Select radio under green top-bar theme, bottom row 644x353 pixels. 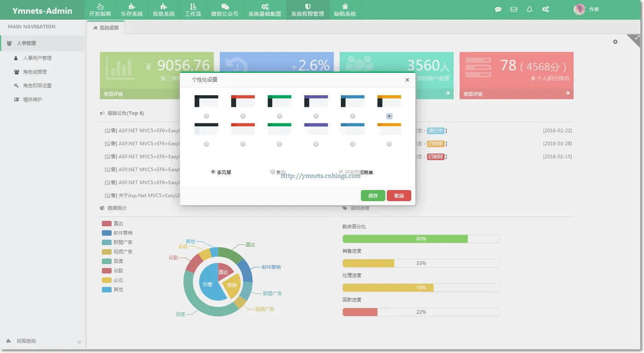[279, 144]
